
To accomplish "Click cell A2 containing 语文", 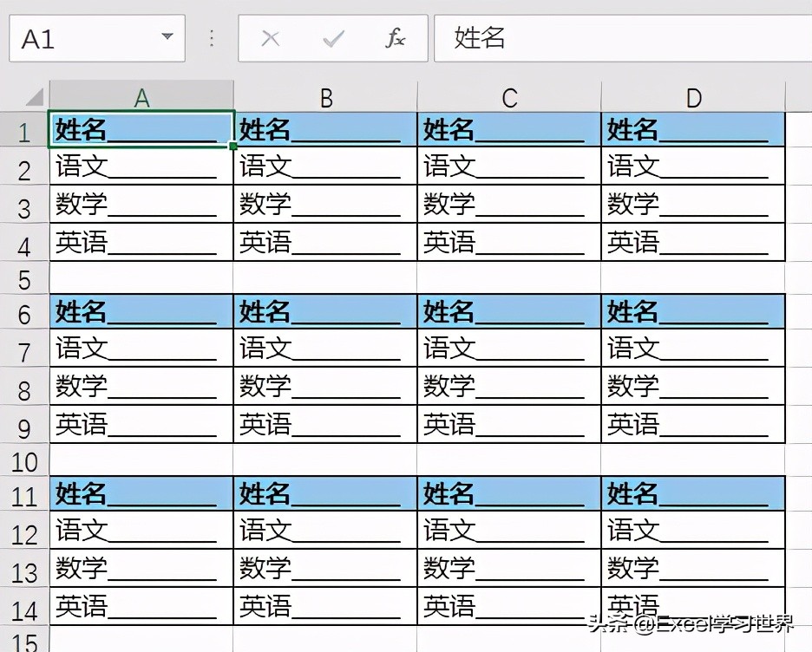I will 141,166.
